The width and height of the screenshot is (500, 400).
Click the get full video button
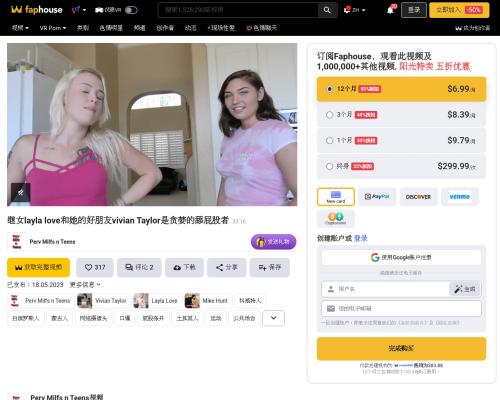click(x=38, y=267)
